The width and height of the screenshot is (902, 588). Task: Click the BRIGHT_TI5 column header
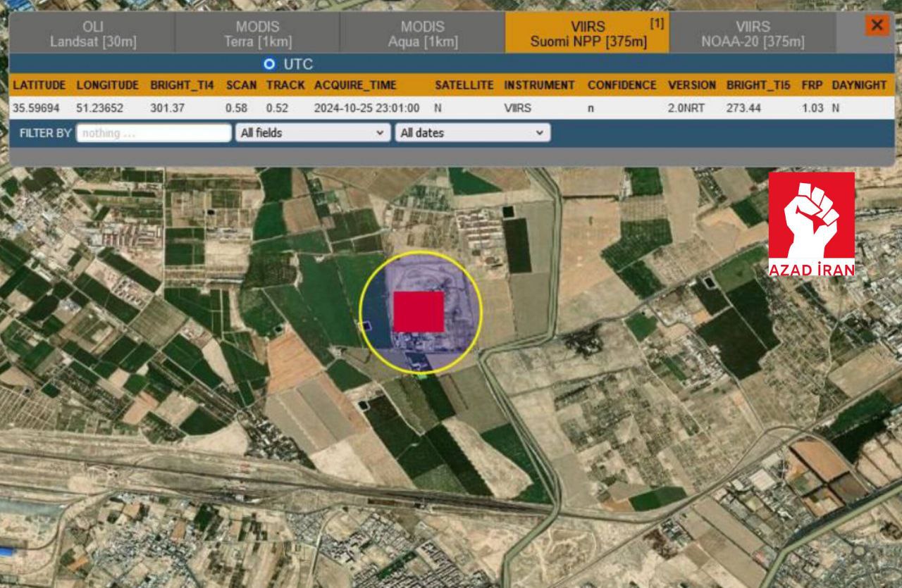coord(758,85)
